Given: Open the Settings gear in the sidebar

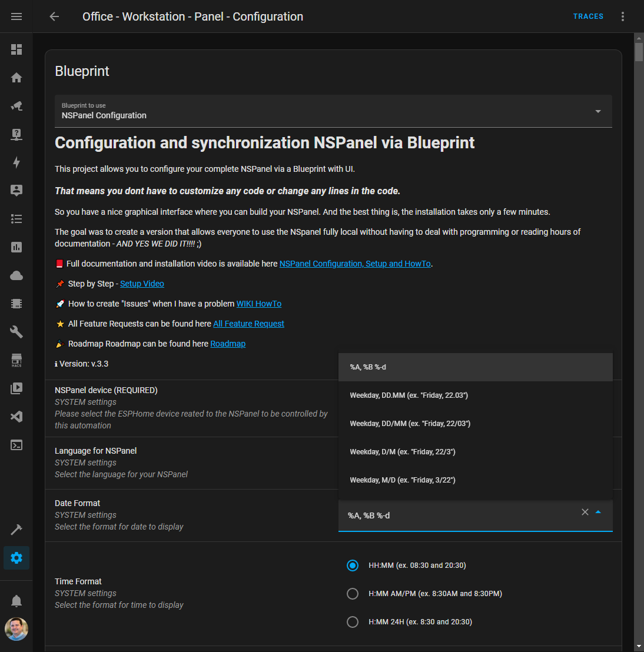Looking at the screenshot, I should 16,557.
